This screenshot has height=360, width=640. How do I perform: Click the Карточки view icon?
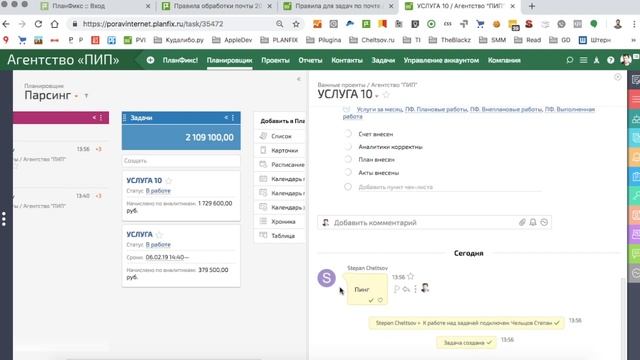pos(263,150)
